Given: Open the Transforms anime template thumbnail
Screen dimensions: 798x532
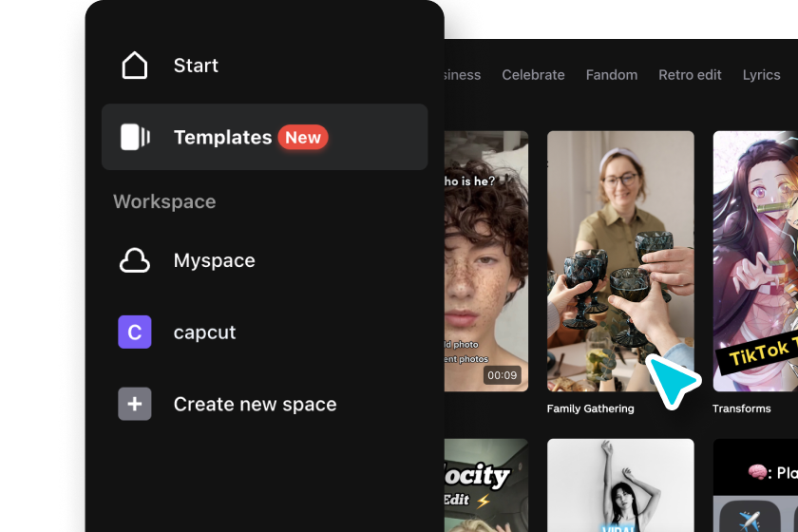Looking at the screenshot, I should pyautogui.click(x=755, y=261).
